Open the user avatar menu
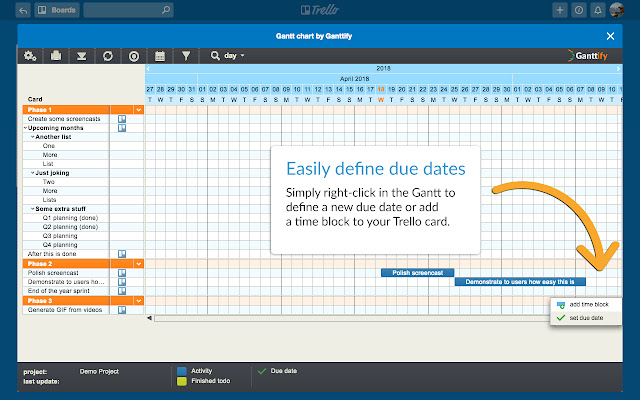640x400 pixels. [617, 10]
